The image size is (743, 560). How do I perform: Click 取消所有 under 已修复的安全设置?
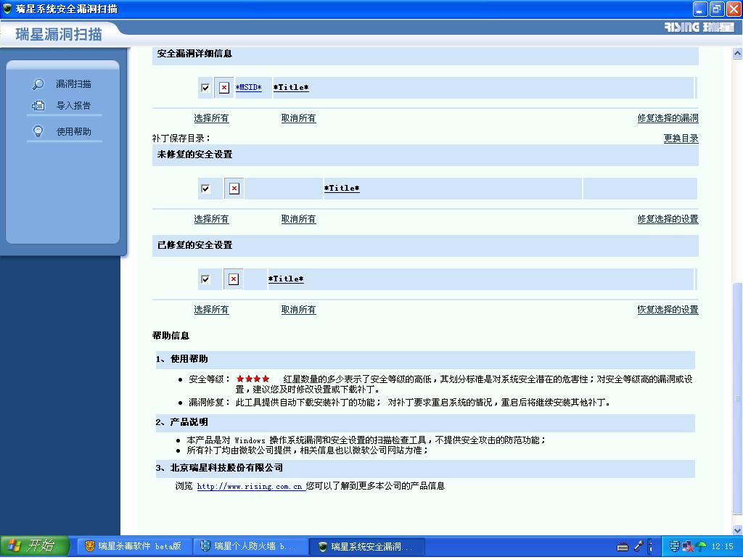298,309
